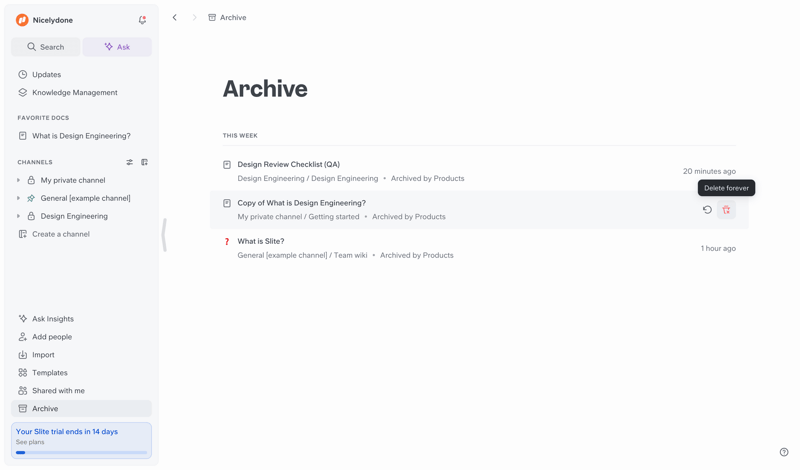Click 20 minutes ago timestamp

coord(709,171)
